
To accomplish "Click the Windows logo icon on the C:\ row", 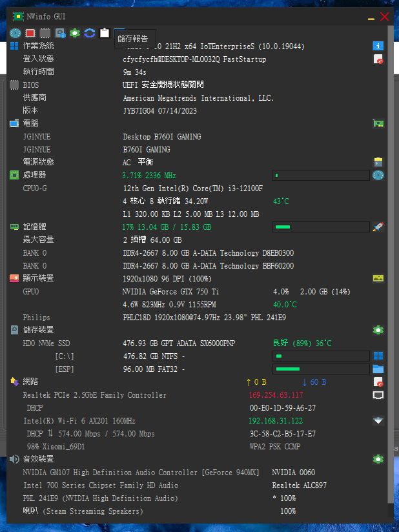I will click(x=378, y=356).
